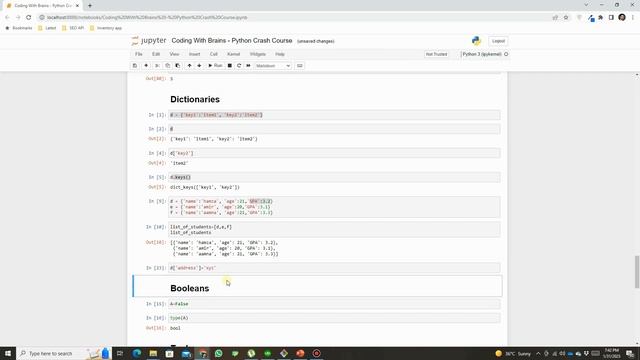The image size is (640, 360).
Task: Open the Windows Start menu
Action: 8,353
